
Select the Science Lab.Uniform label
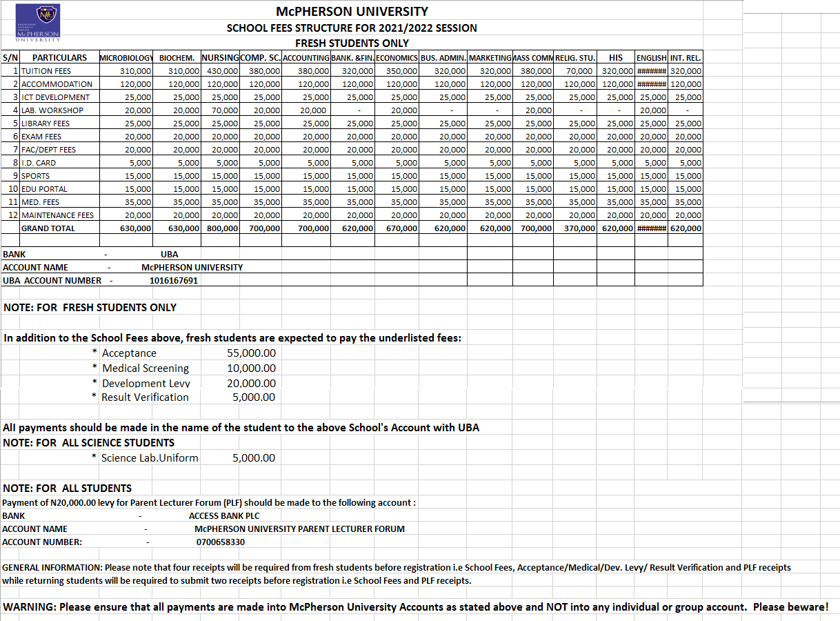pyautogui.click(x=150, y=458)
